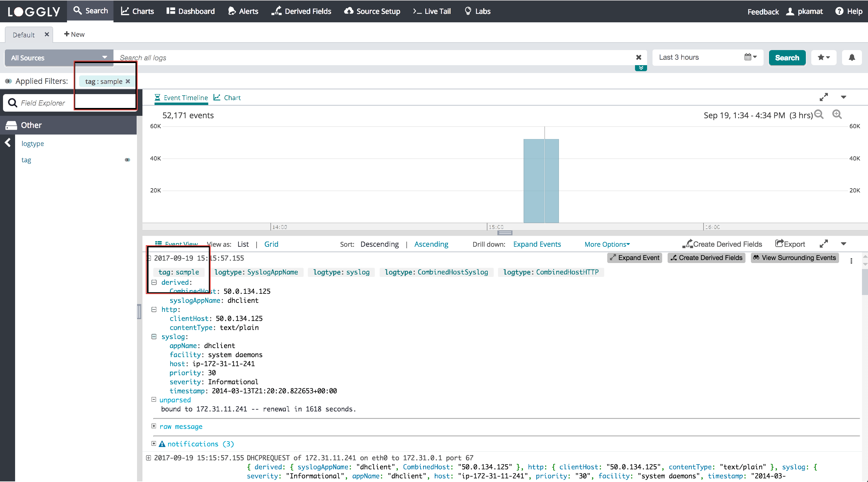
Task: Select the logtype field
Action: point(33,144)
